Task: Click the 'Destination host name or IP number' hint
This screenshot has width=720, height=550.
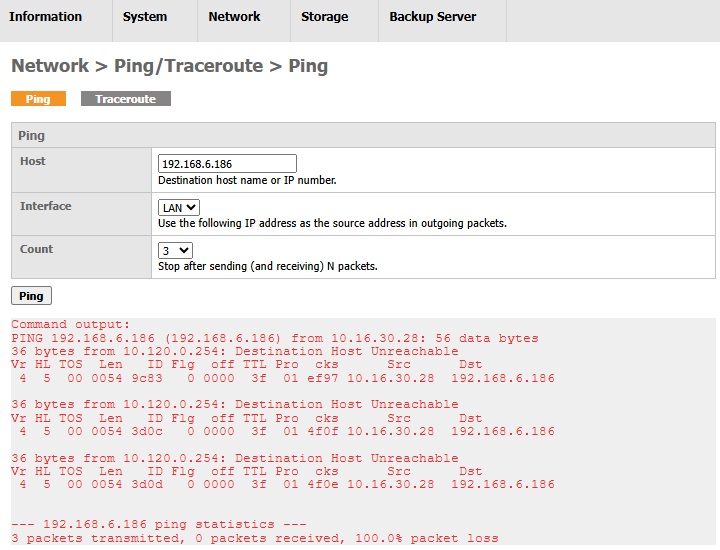Action: point(247,181)
